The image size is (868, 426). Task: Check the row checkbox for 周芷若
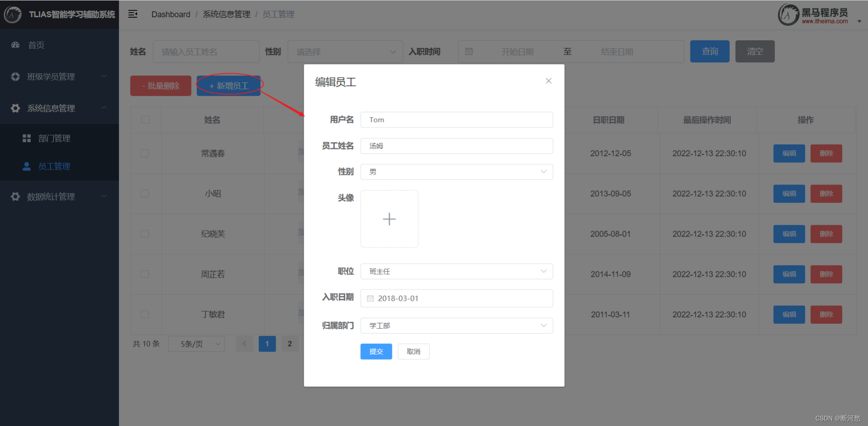pos(145,274)
